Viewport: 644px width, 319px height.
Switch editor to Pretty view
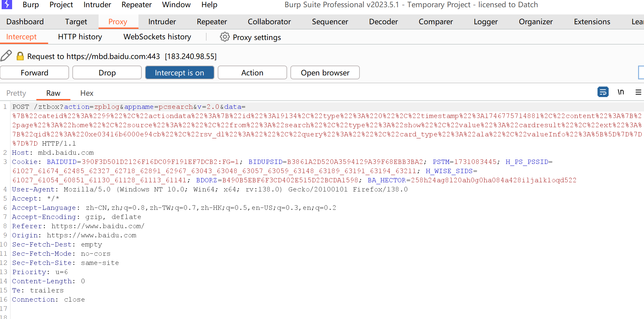tap(16, 93)
